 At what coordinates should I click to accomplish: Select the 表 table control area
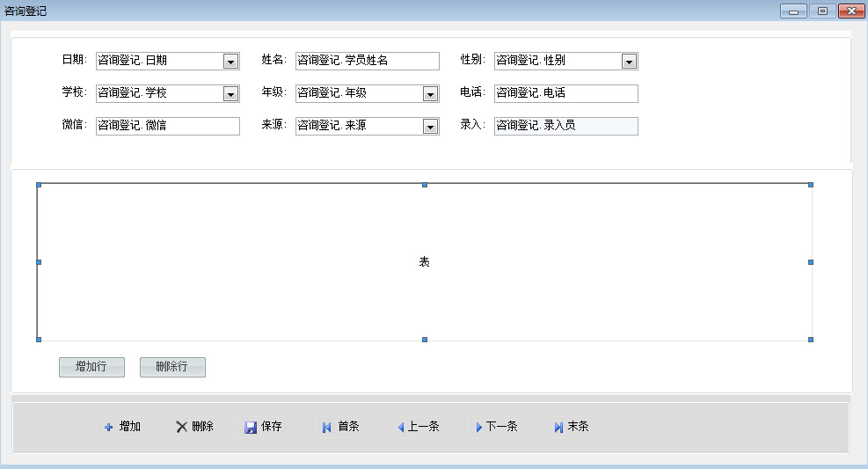(424, 262)
